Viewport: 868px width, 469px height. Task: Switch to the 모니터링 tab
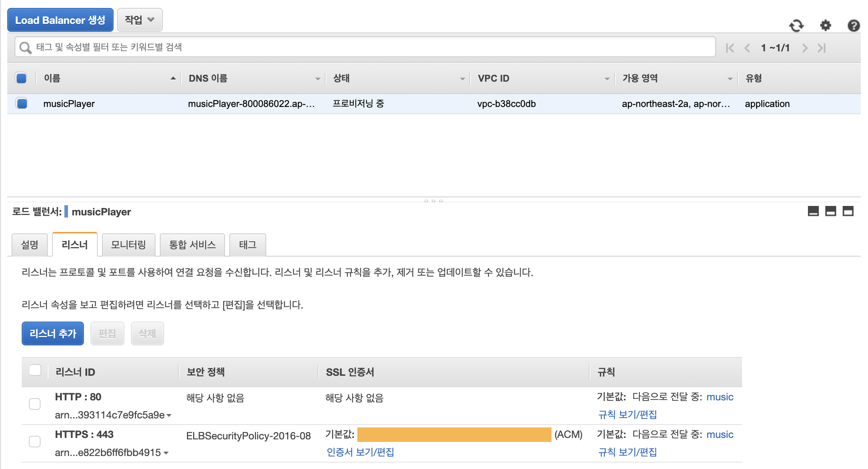[128, 245]
